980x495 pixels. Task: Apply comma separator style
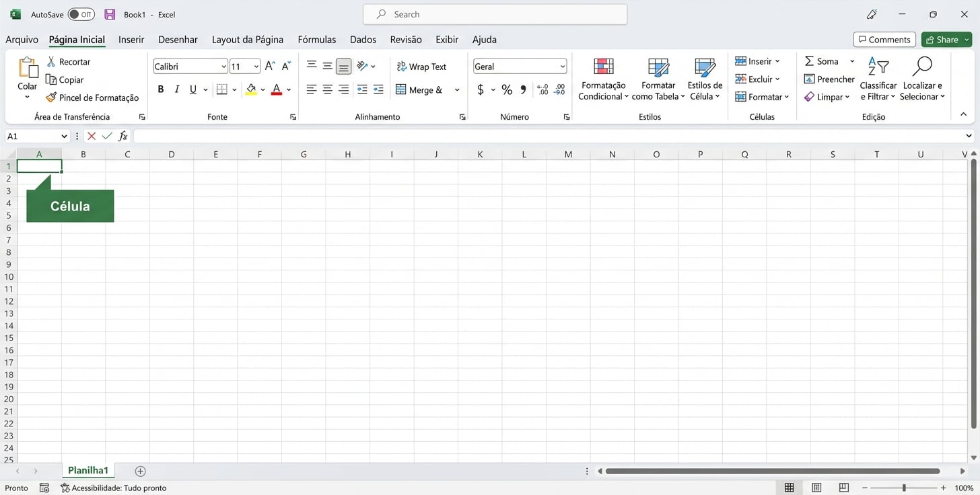click(524, 89)
